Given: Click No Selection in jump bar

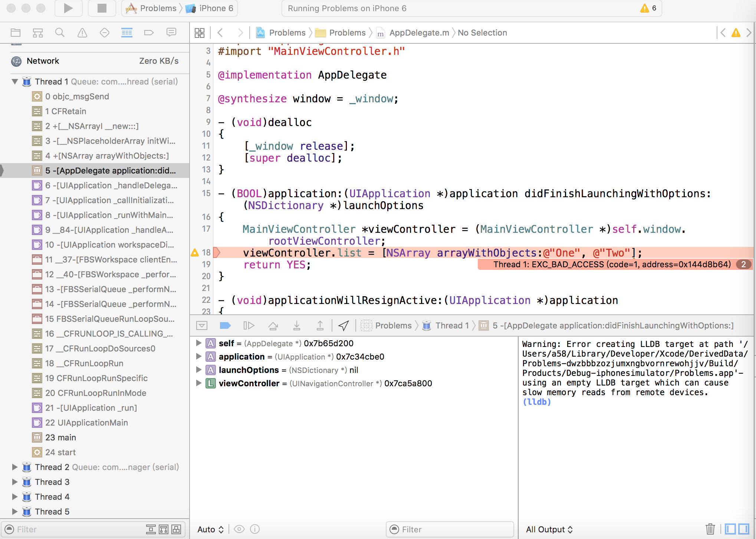Looking at the screenshot, I should point(482,33).
